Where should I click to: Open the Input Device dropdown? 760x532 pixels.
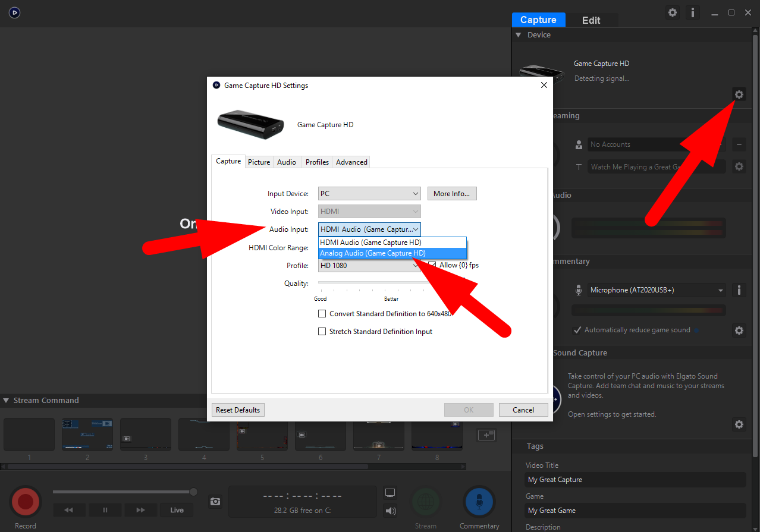tap(369, 194)
